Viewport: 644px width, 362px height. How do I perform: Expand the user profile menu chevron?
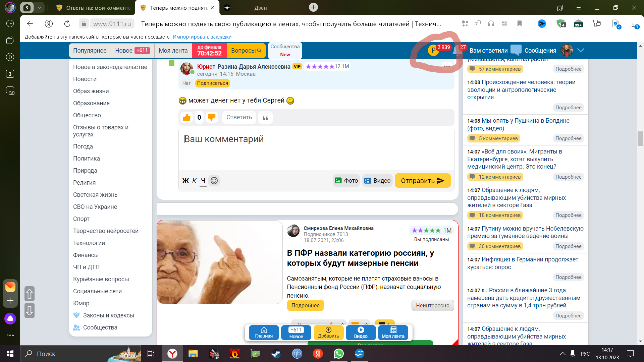581,50
